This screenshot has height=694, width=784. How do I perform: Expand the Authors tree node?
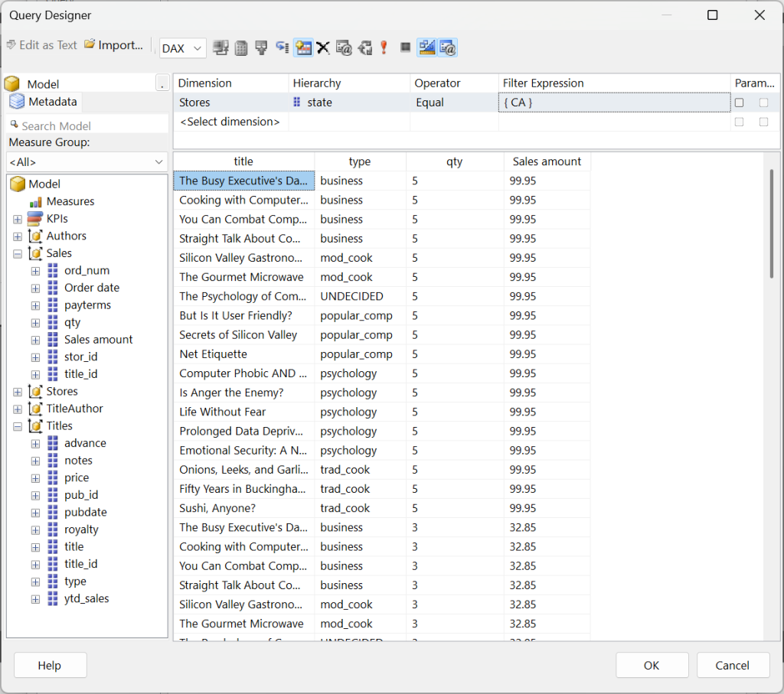pyautogui.click(x=18, y=236)
